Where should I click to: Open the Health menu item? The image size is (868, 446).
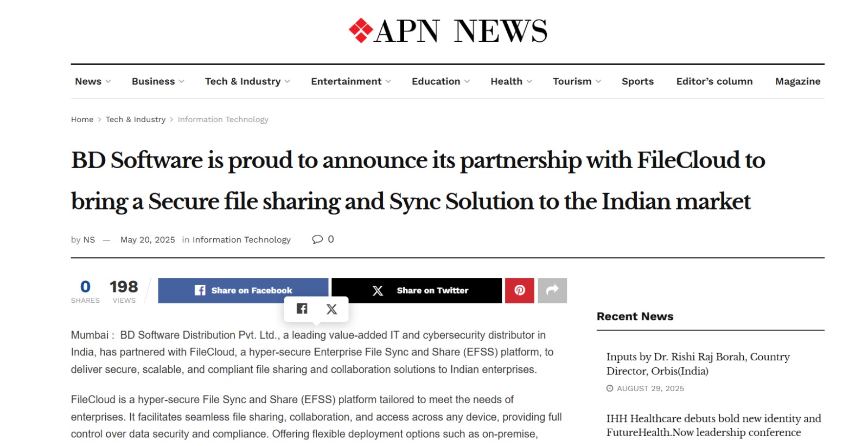tap(506, 81)
